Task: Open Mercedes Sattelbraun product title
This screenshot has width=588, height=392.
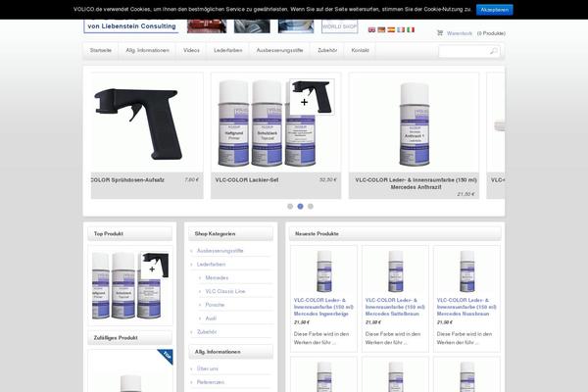Action: (x=395, y=307)
